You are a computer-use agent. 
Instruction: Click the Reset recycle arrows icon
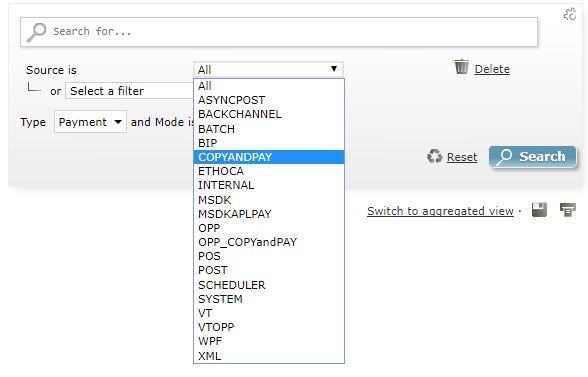point(435,156)
